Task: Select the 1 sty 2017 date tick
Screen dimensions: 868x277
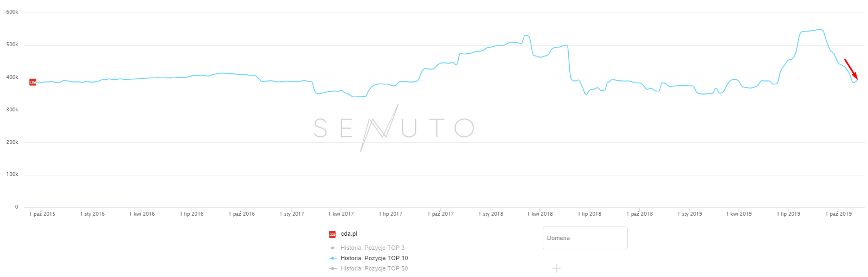Action: pos(292,214)
